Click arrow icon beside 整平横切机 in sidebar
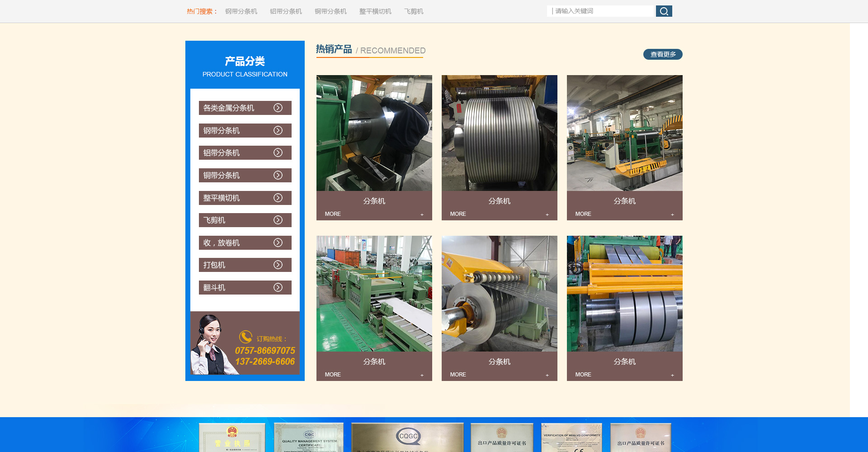Image resolution: width=868 pixels, height=452 pixels. point(278,198)
